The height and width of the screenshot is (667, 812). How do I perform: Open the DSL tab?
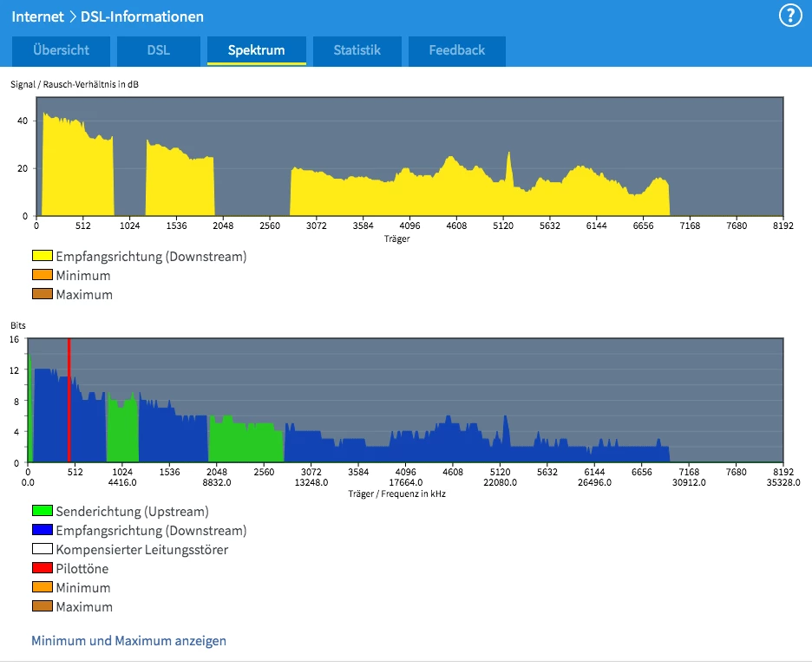(x=159, y=50)
